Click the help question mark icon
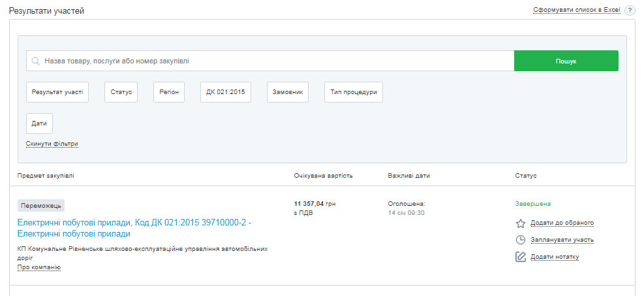This screenshot has width=644, height=296. tap(630, 10)
